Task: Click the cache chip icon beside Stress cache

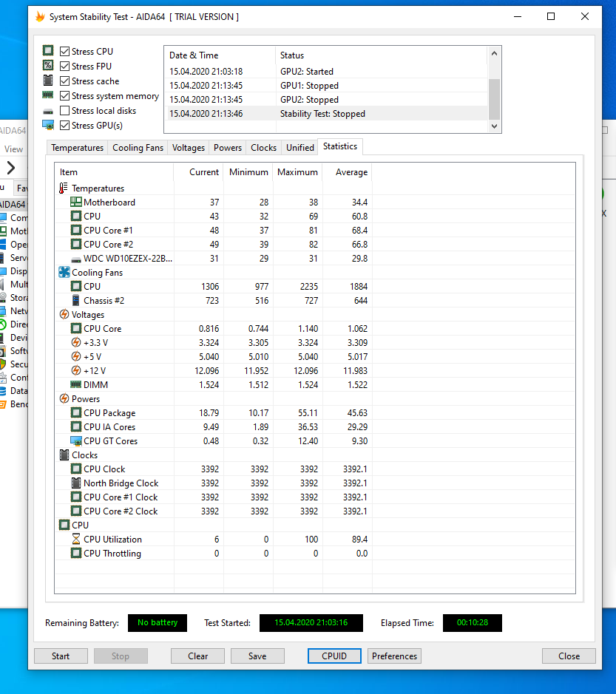Action: (x=48, y=81)
